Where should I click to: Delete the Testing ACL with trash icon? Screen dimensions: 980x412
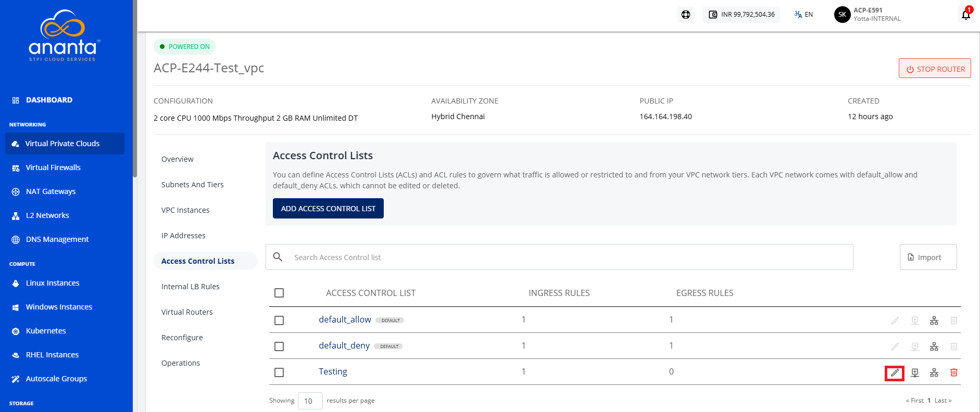[954, 372]
